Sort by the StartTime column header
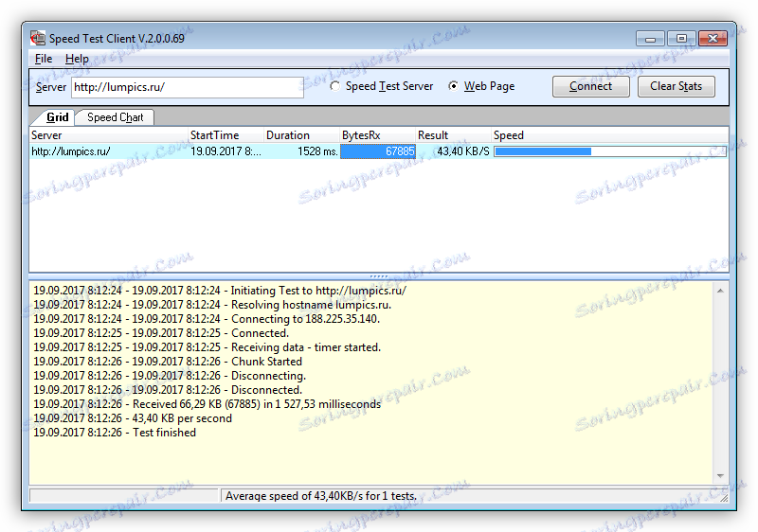Image resolution: width=758 pixels, height=532 pixels. pyautogui.click(x=226, y=135)
